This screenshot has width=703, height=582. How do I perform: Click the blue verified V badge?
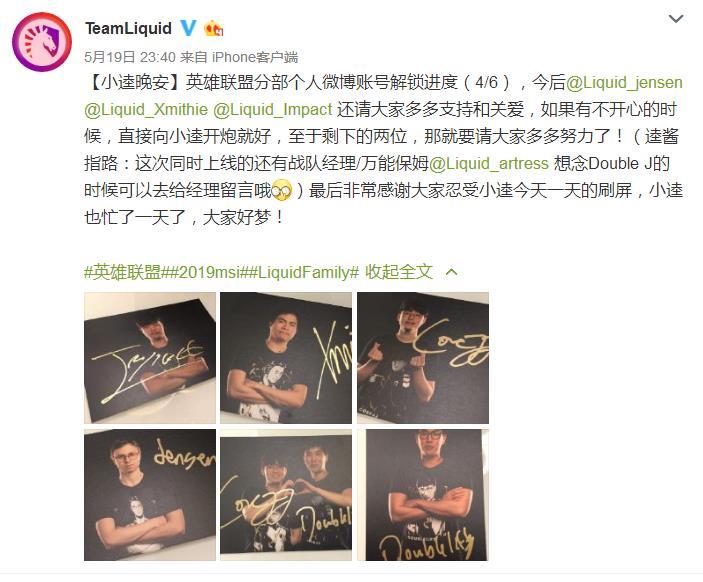click(x=188, y=28)
